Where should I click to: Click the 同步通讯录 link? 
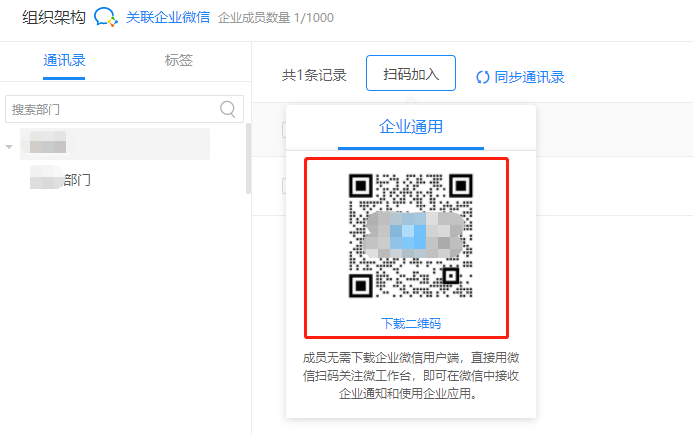[529, 77]
